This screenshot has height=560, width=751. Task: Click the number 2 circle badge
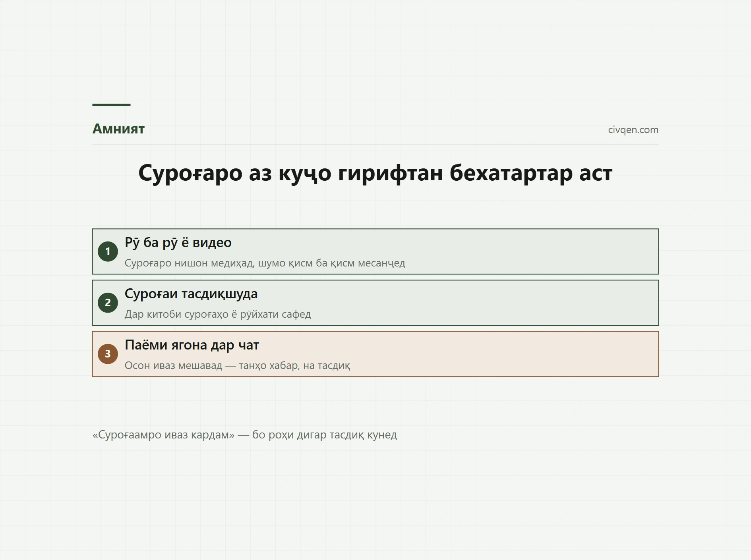tap(108, 303)
